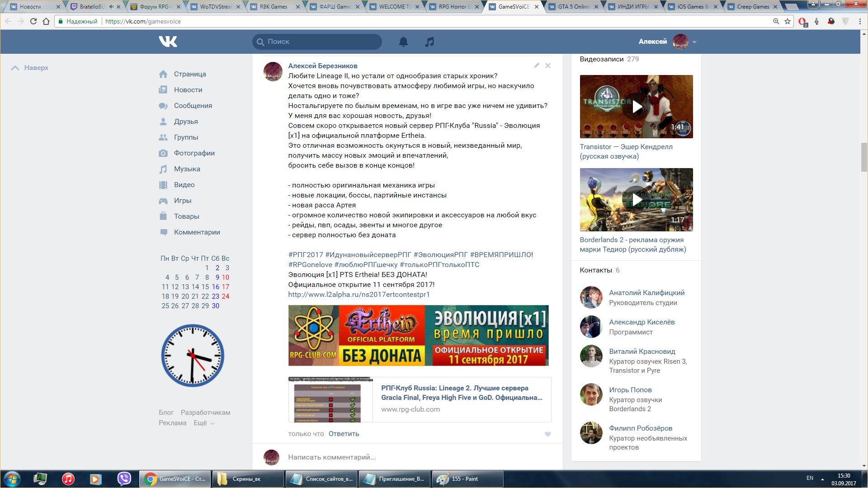The height and width of the screenshot is (488, 868).
Task: Click the VK logo in header
Action: pyautogui.click(x=168, y=42)
